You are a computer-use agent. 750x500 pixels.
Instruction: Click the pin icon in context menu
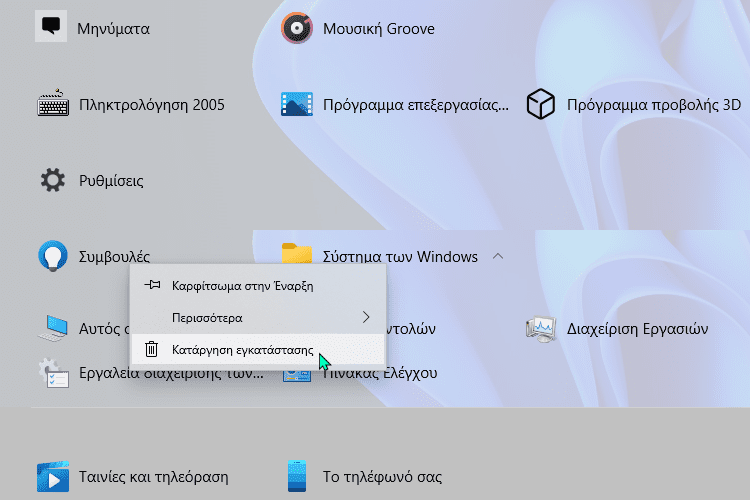tap(152, 285)
